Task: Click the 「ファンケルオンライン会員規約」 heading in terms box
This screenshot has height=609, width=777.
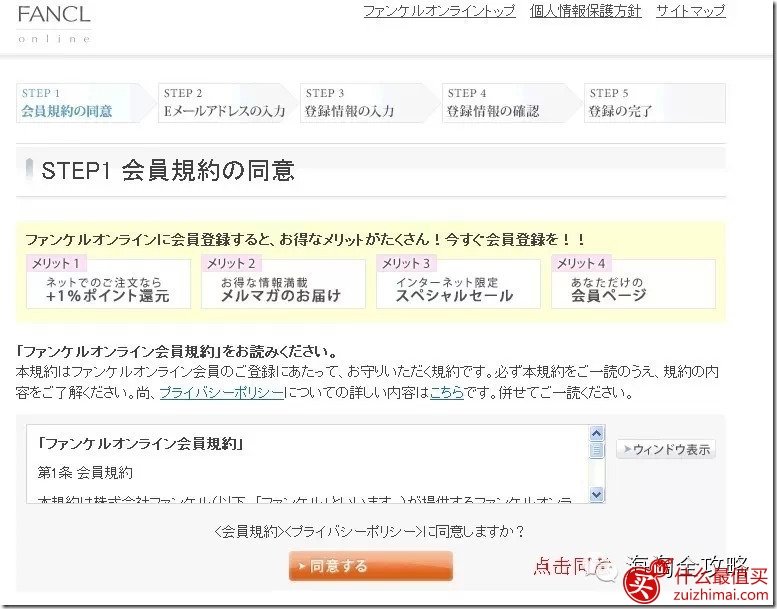Action: point(140,443)
